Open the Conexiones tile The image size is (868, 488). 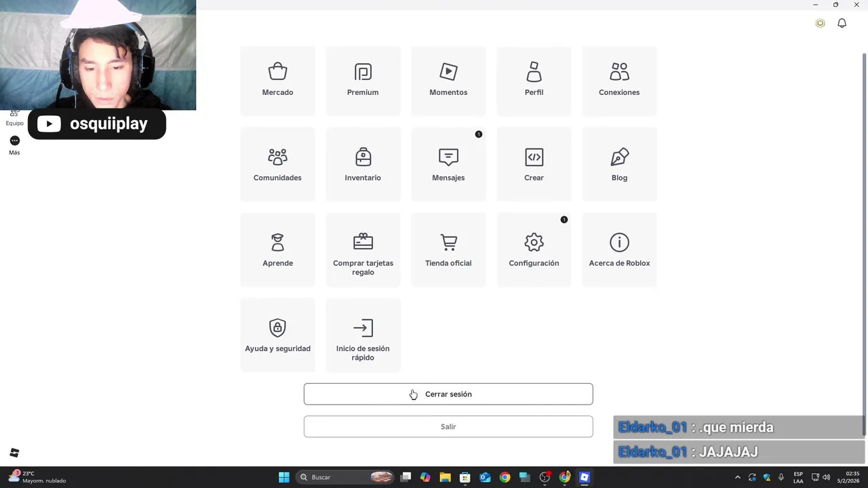[x=619, y=81]
